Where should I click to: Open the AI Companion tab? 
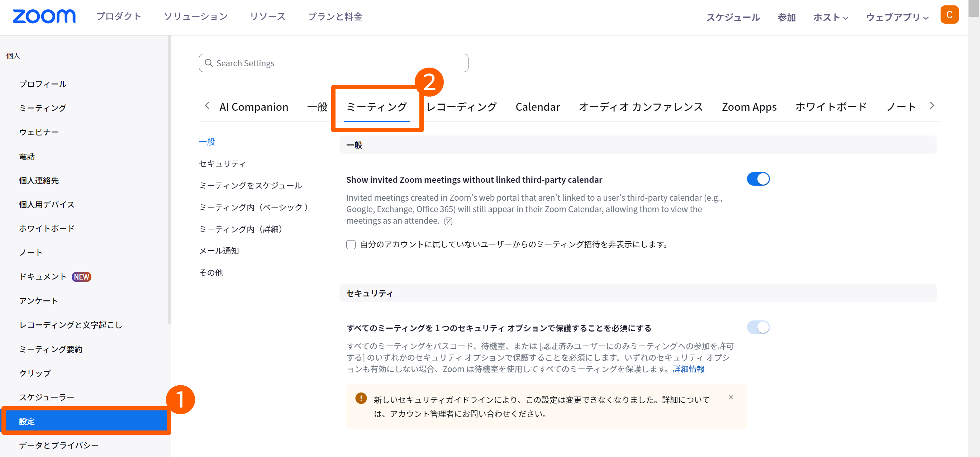tap(254, 107)
